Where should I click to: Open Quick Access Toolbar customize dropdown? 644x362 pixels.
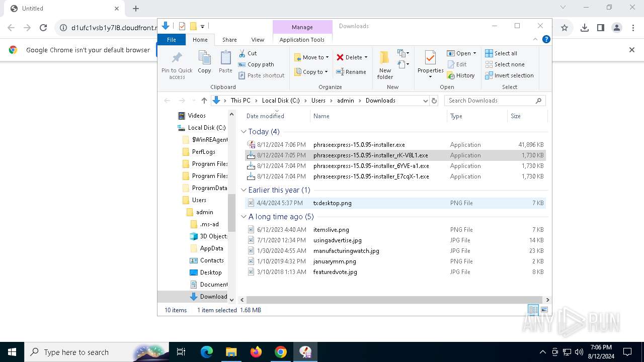[202, 26]
